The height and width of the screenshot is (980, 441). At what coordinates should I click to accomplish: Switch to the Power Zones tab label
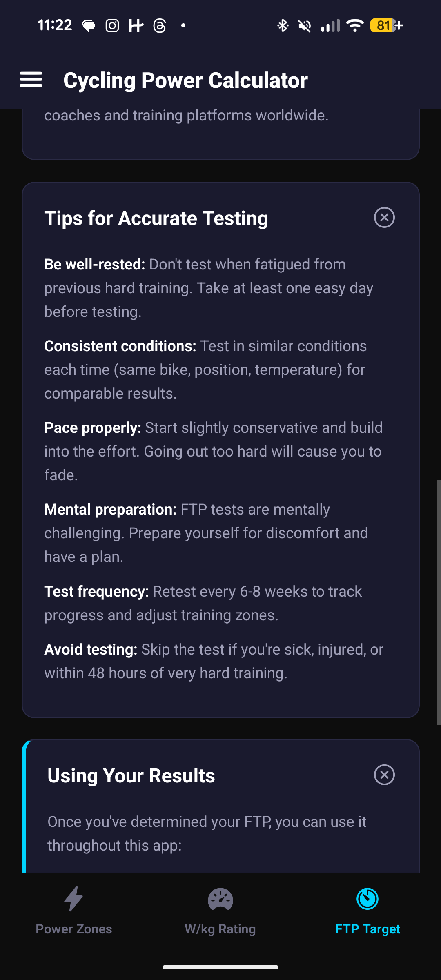[73, 929]
